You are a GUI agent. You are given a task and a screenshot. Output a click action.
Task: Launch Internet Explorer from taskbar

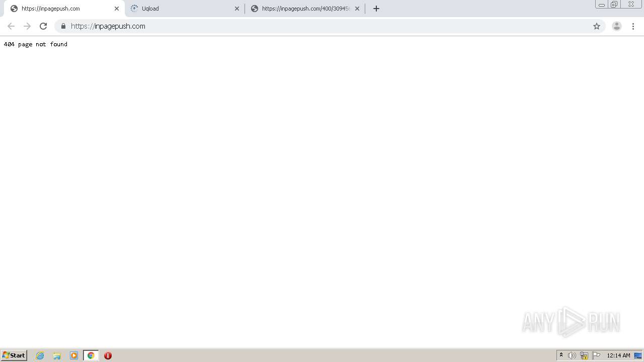[40, 355]
